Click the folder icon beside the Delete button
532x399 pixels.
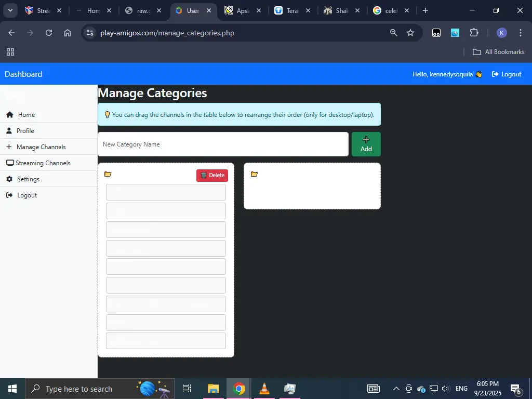point(108,174)
